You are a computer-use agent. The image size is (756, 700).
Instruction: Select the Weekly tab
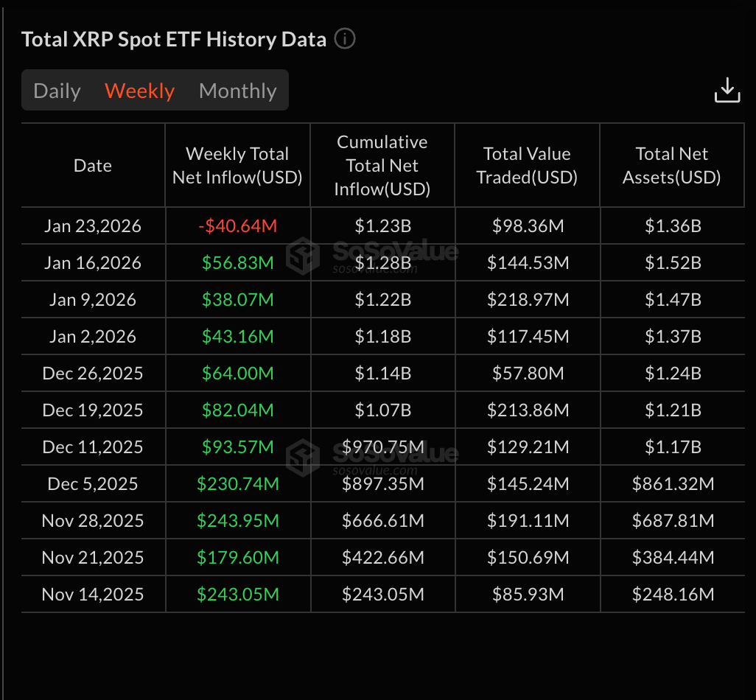[x=139, y=90]
